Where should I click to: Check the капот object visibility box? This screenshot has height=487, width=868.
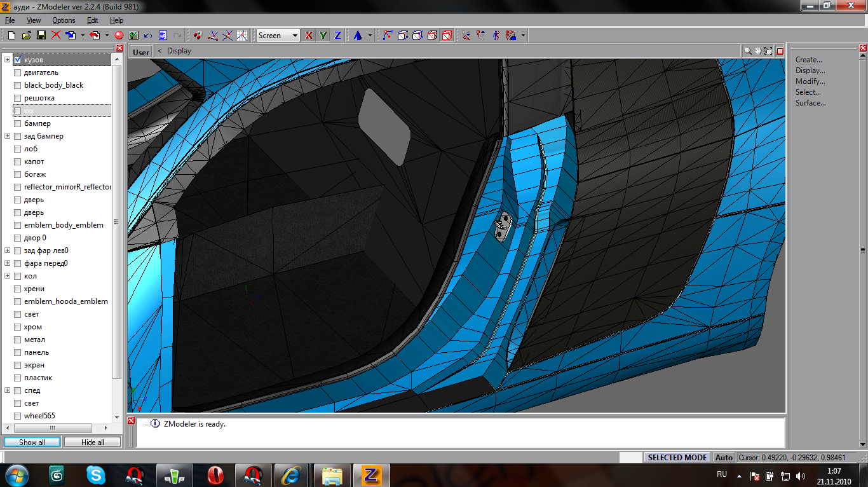pos(18,161)
